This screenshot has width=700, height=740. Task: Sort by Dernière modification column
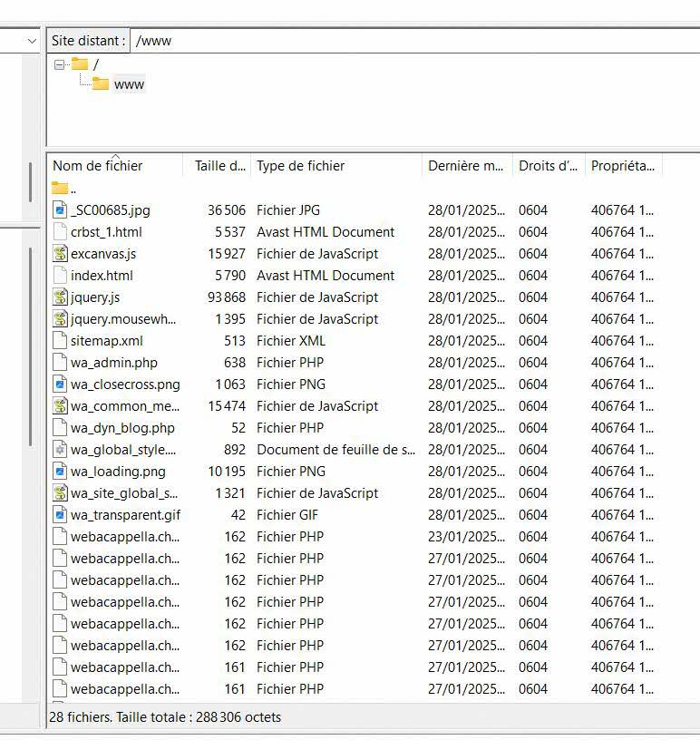tap(466, 166)
